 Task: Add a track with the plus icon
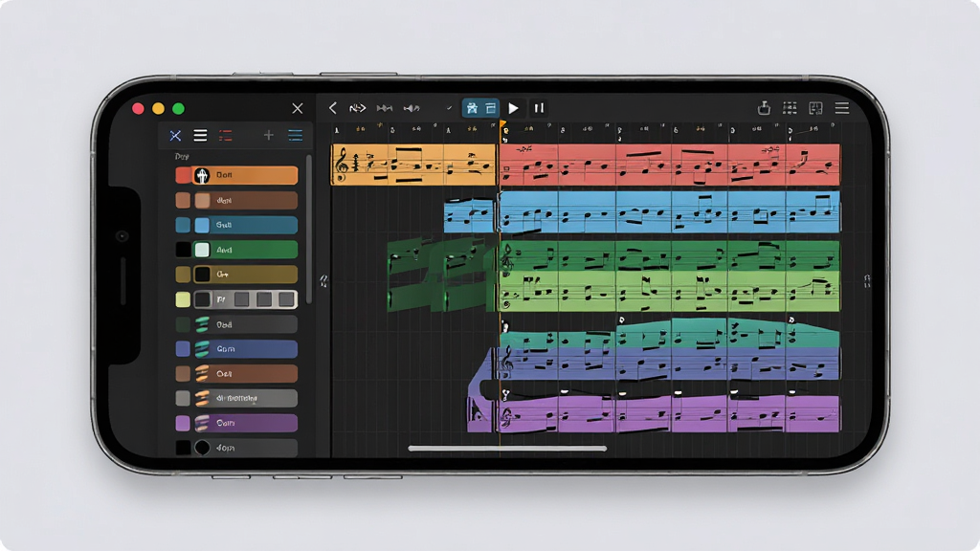(x=269, y=135)
